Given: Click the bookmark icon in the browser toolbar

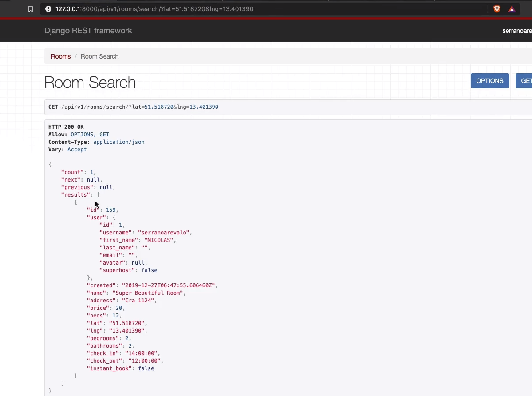Looking at the screenshot, I should [30, 8].
